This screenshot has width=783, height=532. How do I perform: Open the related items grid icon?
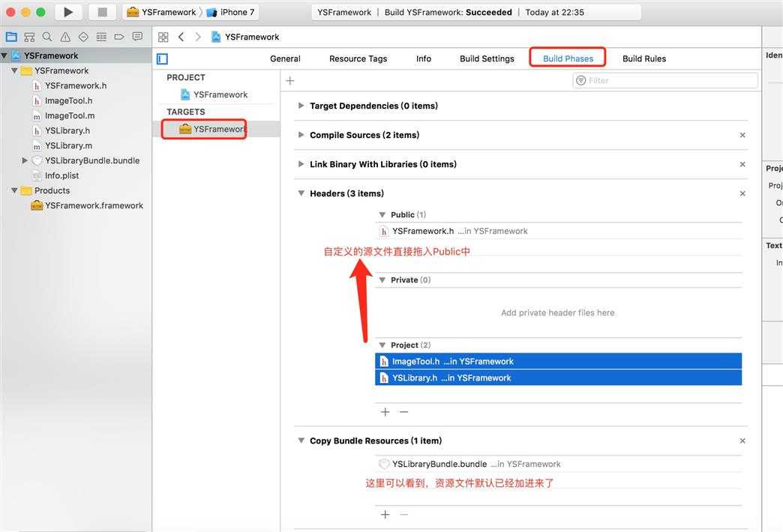pos(163,37)
